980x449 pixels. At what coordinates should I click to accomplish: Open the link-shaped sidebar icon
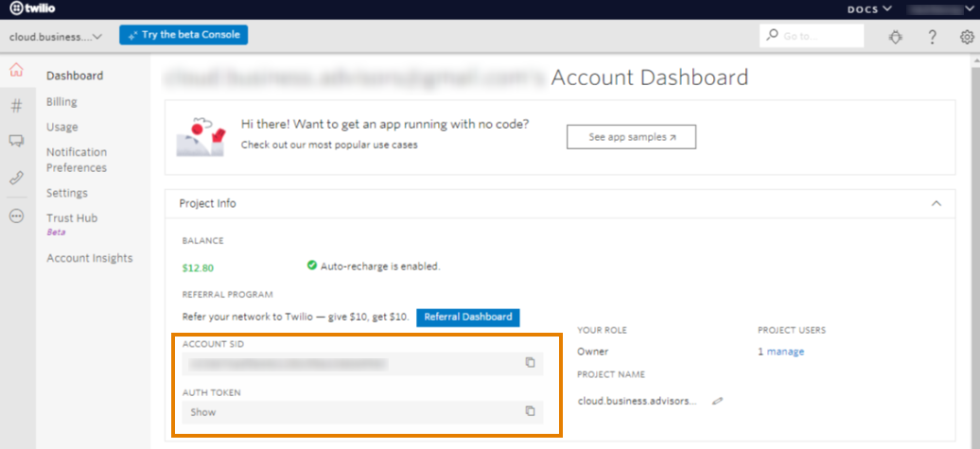(x=16, y=178)
